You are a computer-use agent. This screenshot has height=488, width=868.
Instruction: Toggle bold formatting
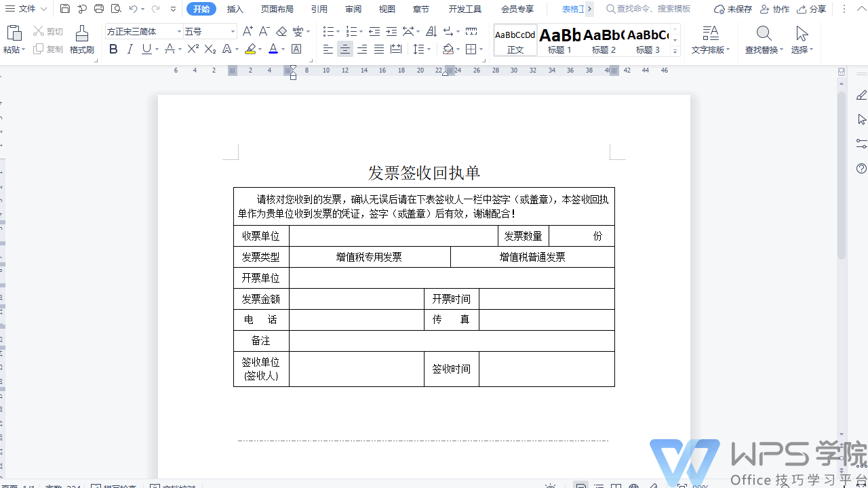113,49
